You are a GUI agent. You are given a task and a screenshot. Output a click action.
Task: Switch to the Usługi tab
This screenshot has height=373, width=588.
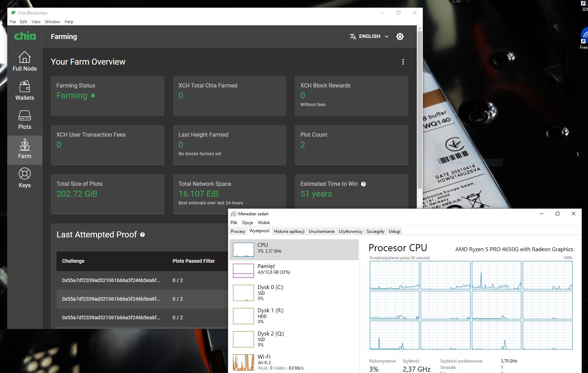click(x=395, y=231)
